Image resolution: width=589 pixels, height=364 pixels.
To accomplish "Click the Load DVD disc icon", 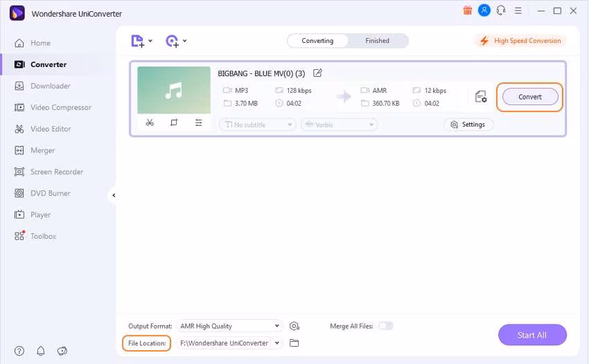I will point(172,41).
